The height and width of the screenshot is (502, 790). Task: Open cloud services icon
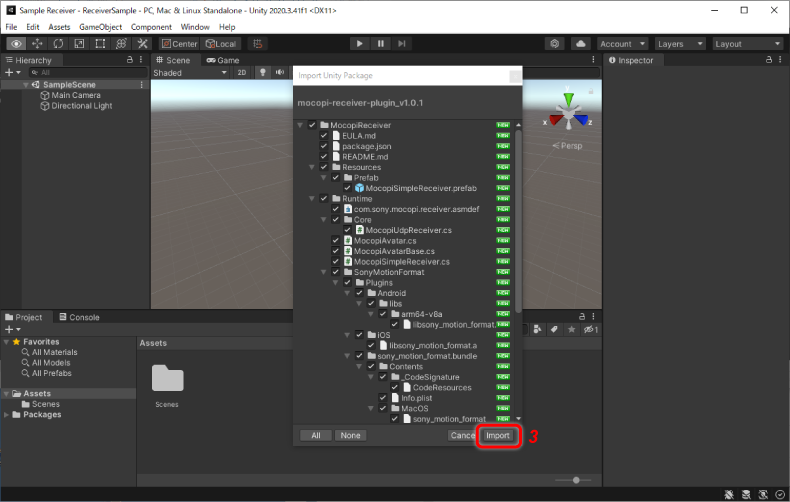580,44
